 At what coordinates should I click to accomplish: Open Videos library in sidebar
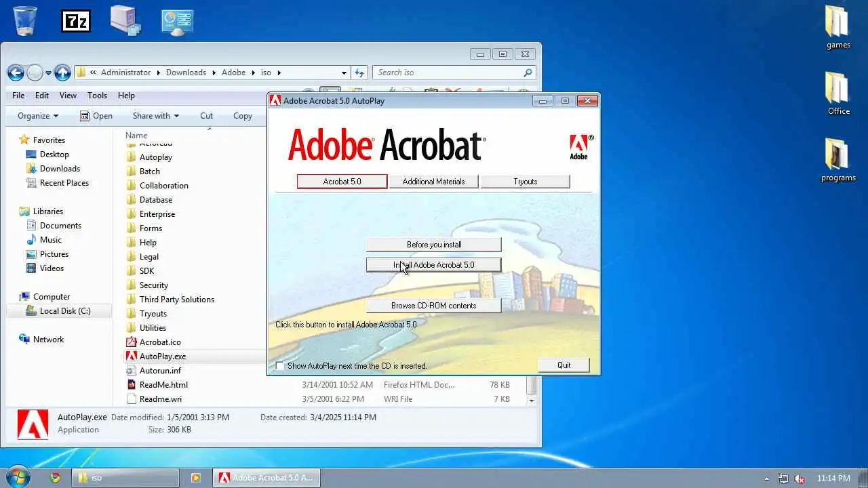coord(45,268)
